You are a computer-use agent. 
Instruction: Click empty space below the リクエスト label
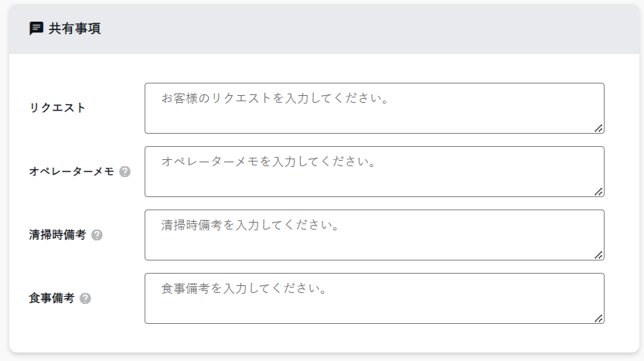[x=70, y=135]
